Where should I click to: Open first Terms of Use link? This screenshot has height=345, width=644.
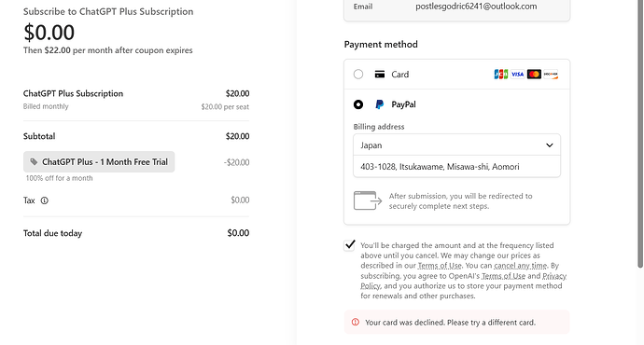[x=440, y=266]
